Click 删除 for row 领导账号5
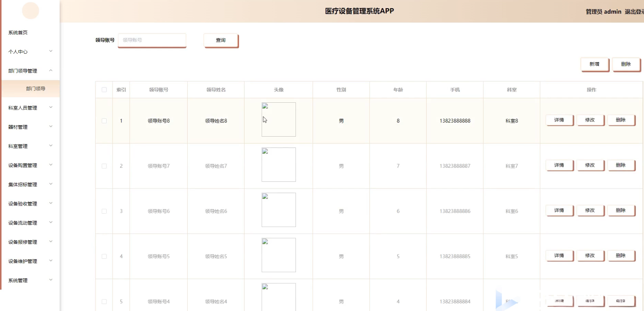 (621, 255)
